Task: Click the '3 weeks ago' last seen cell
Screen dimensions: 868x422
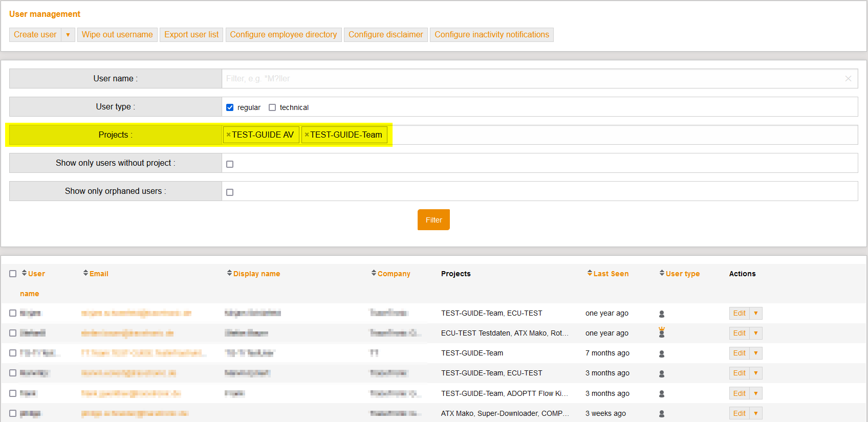Action: pyautogui.click(x=605, y=413)
